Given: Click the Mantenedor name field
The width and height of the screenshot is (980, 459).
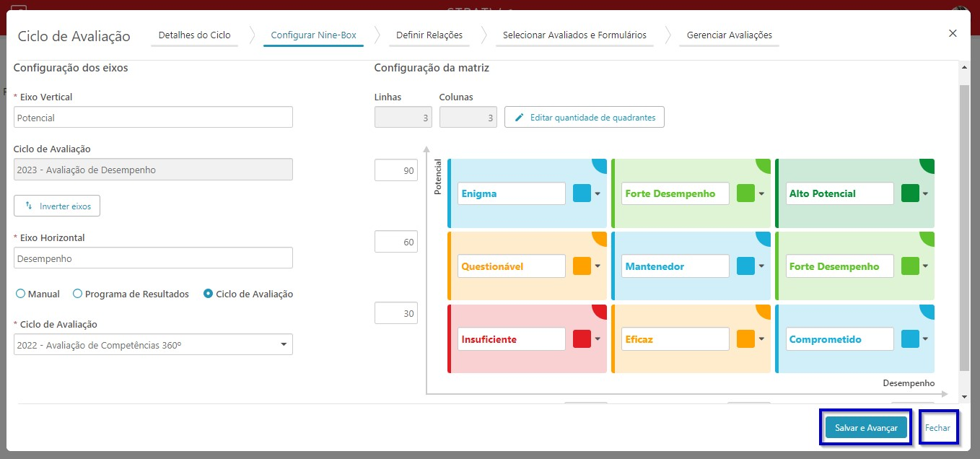Looking at the screenshot, I should point(675,266).
